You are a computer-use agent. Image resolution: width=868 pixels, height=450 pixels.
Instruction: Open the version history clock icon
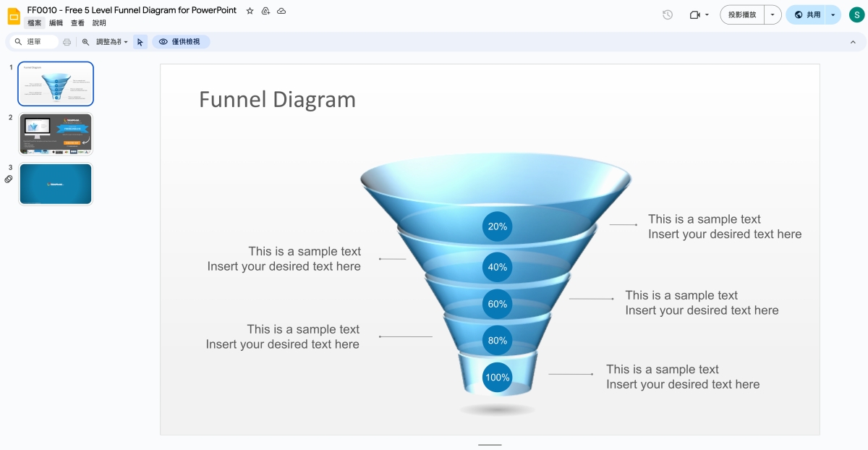[x=668, y=14]
